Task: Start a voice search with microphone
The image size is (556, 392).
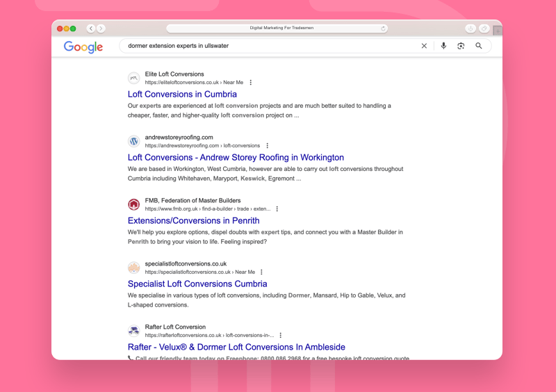Action: 443,46
